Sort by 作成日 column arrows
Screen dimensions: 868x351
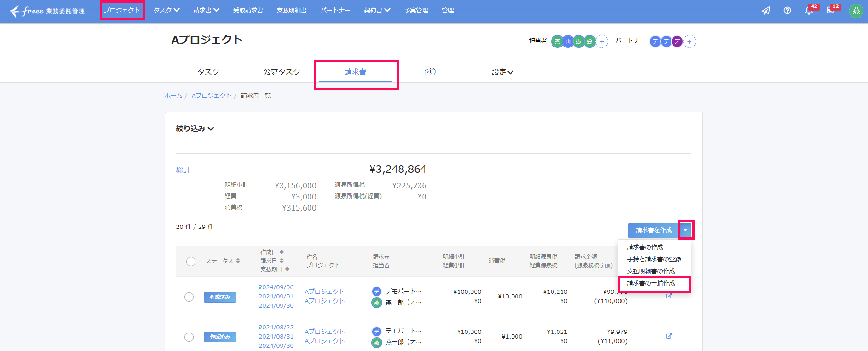pos(282,252)
